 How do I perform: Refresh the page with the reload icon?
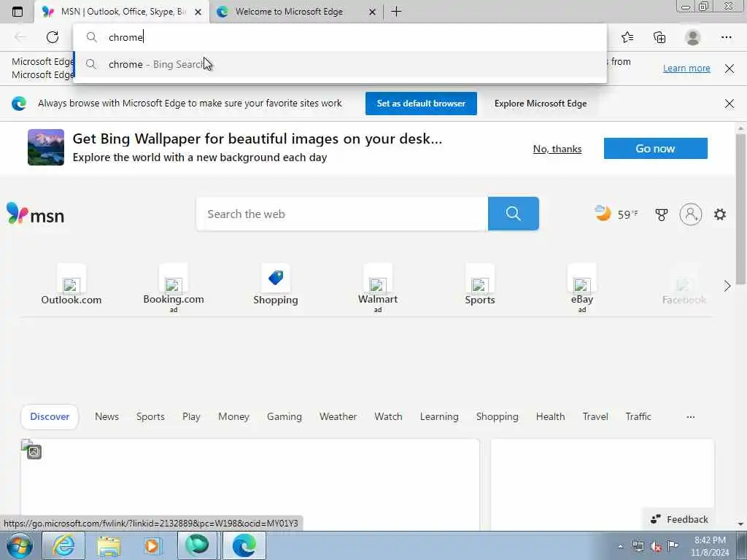(x=53, y=37)
